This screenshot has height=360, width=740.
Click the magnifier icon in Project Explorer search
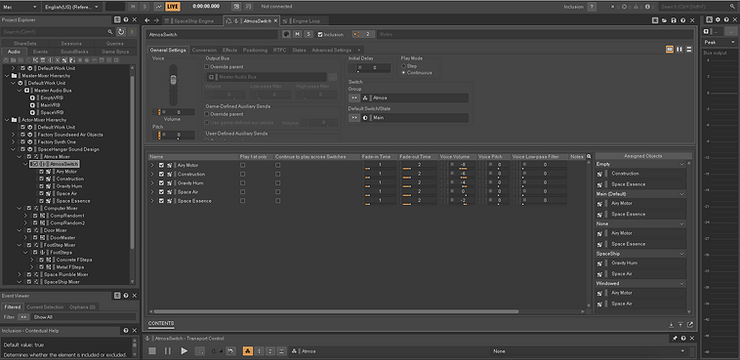(110, 32)
